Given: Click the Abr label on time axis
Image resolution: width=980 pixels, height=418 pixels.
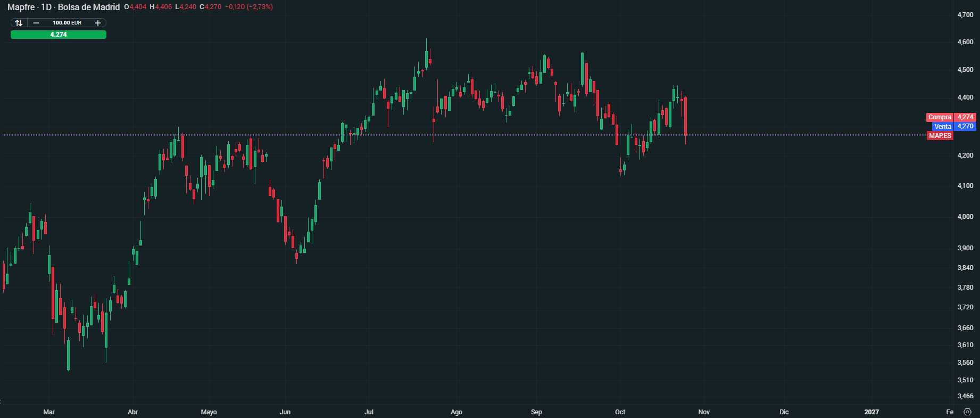Looking at the screenshot, I should [x=133, y=412].
